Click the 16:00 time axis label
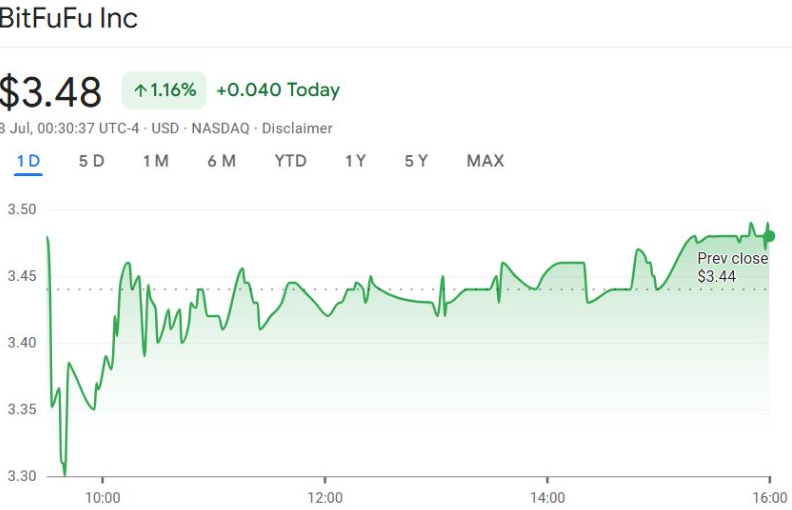 pyautogui.click(x=769, y=497)
